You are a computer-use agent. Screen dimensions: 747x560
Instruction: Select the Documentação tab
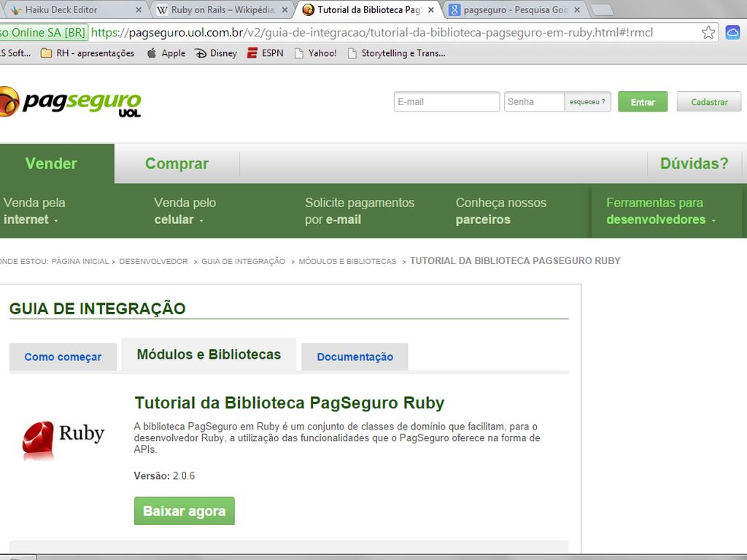coord(355,357)
